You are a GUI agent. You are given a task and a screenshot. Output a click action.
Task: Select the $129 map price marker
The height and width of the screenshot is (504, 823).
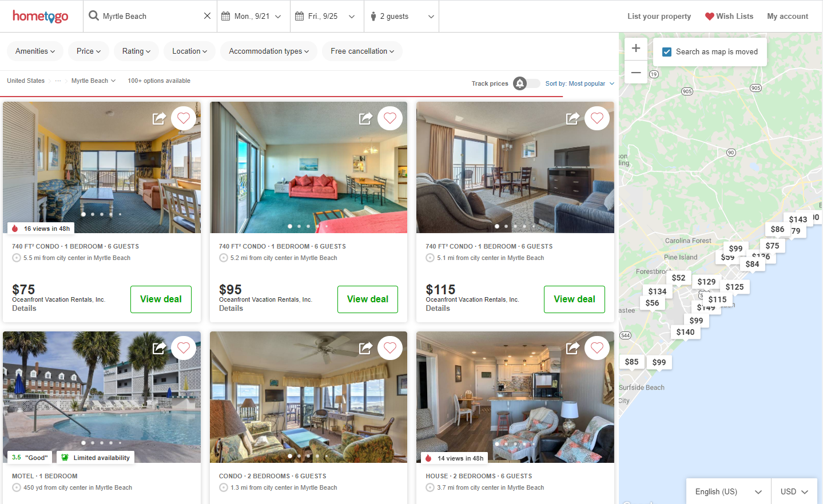[706, 282]
